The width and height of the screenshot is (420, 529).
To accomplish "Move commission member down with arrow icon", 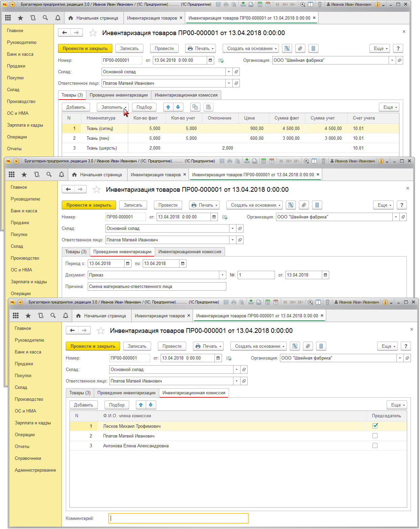I will point(151,405).
